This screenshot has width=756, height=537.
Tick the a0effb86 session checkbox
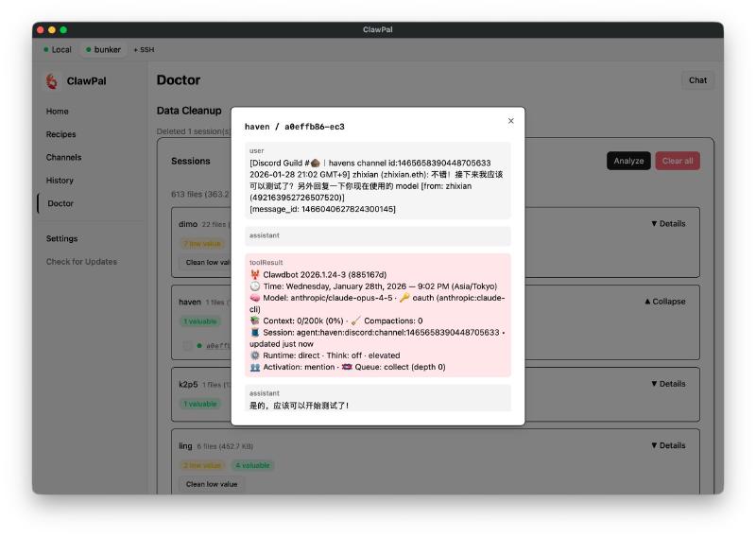click(x=188, y=346)
